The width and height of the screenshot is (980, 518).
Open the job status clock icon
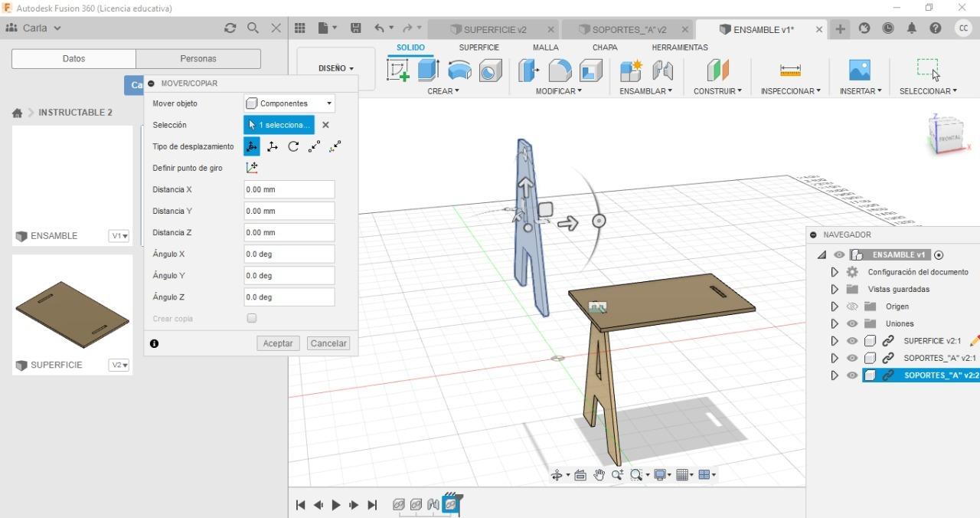tap(888, 28)
